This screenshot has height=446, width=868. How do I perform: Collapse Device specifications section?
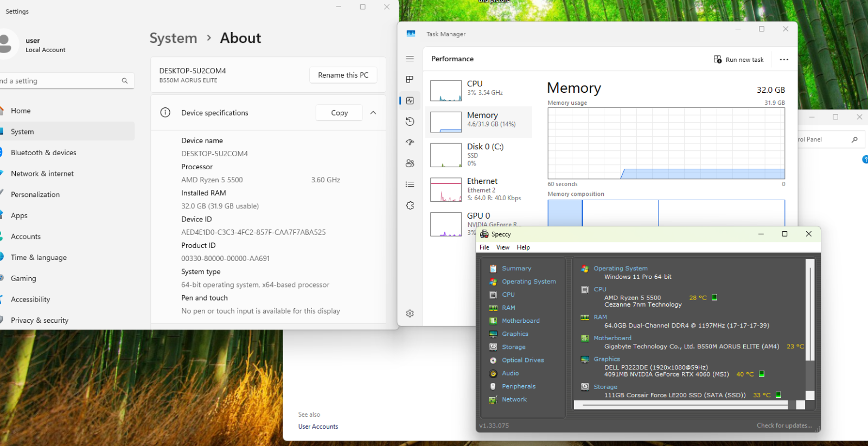(373, 113)
